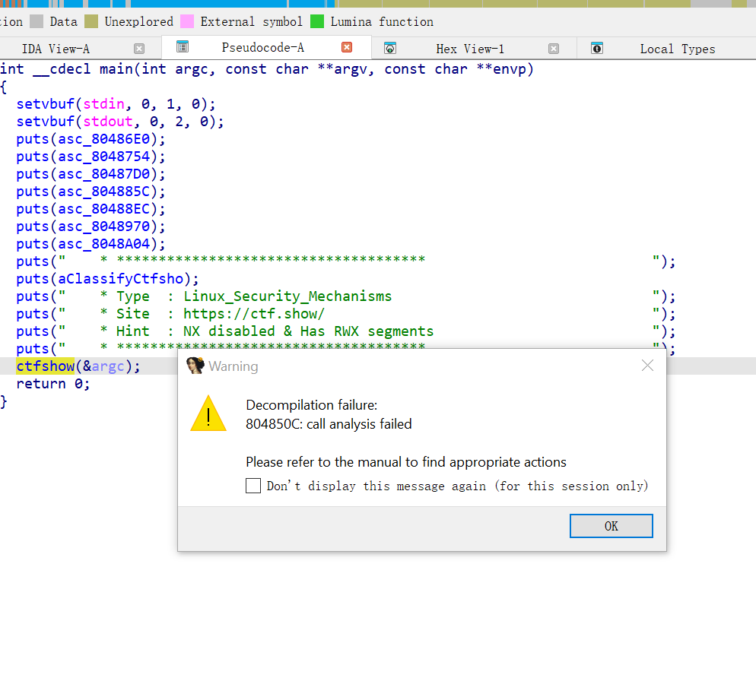
Task: Click the argv parameter in main signature
Action: click(350, 69)
